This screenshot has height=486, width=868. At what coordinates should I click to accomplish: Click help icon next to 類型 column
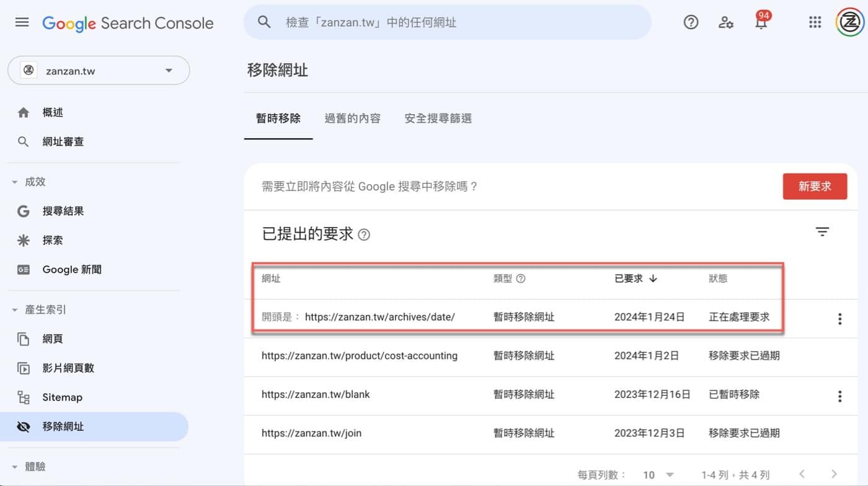[x=521, y=279]
